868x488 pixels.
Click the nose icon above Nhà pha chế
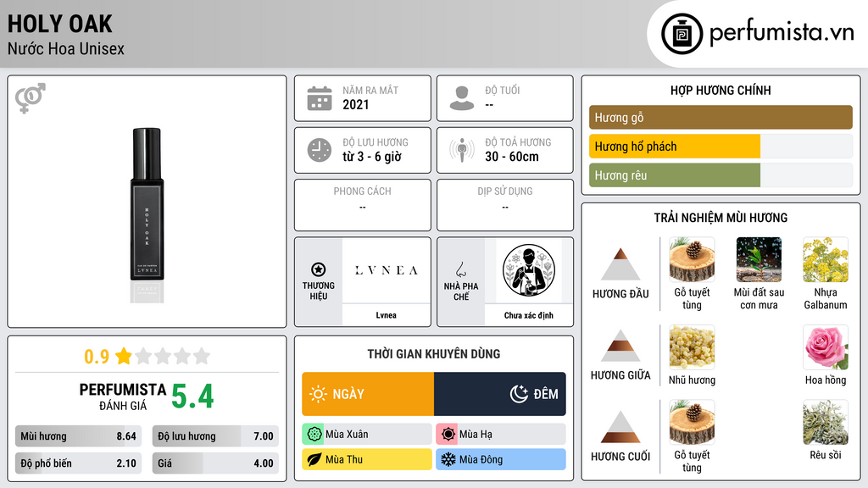[x=460, y=269]
